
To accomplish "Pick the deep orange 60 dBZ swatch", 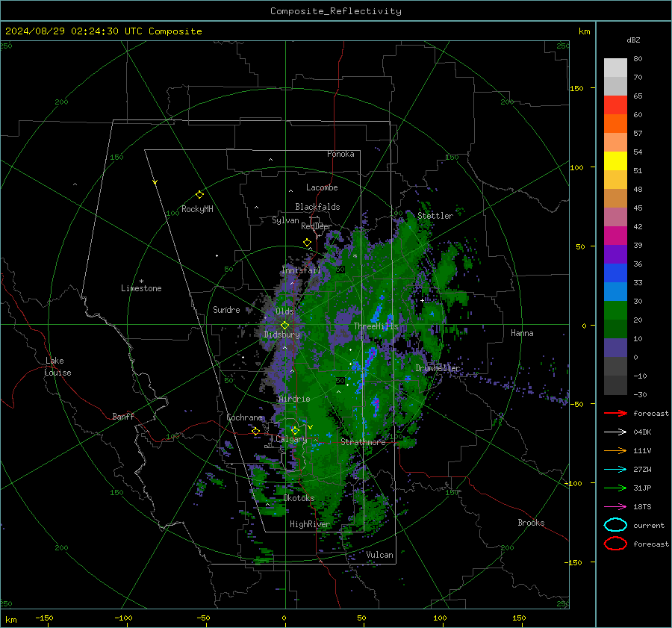I will tap(615, 124).
